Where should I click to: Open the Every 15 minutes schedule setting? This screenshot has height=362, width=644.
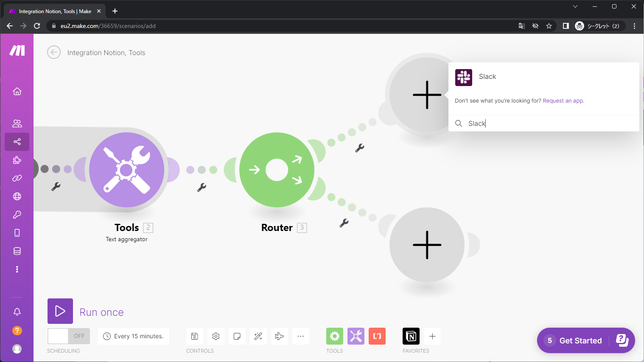133,336
